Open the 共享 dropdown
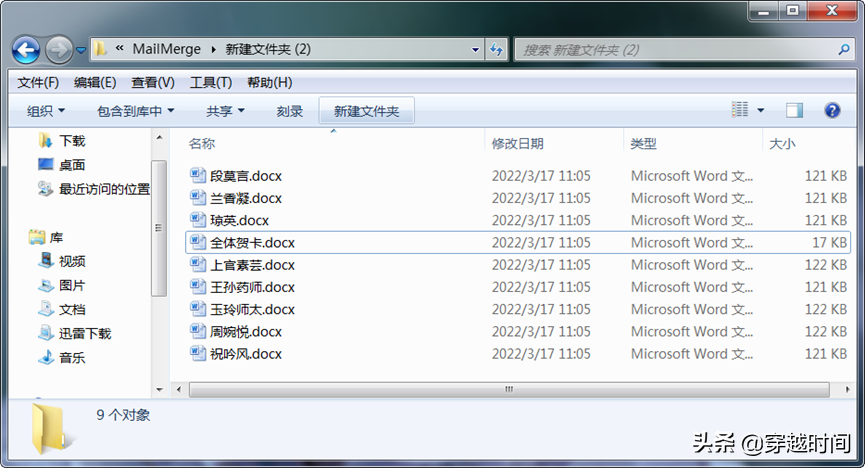865x468 pixels. coord(225,111)
